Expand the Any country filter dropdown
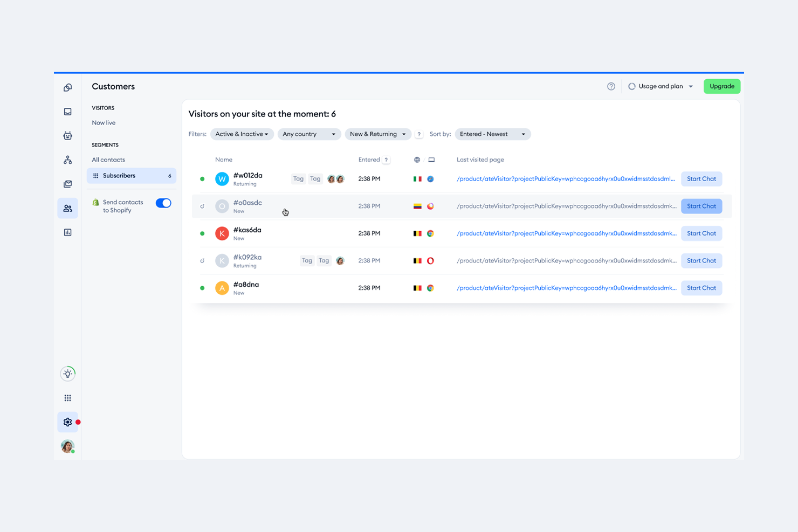 coord(309,134)
